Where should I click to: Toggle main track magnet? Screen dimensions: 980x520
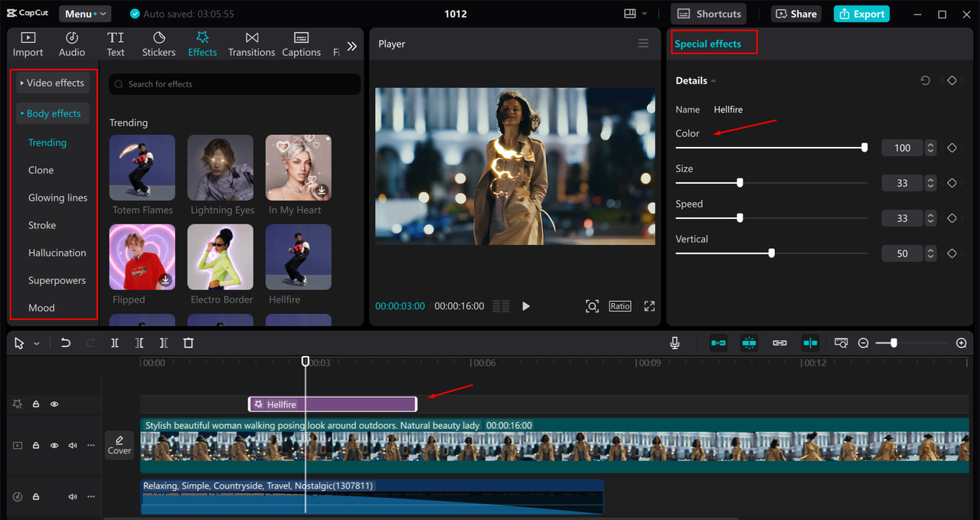point(718,343)
